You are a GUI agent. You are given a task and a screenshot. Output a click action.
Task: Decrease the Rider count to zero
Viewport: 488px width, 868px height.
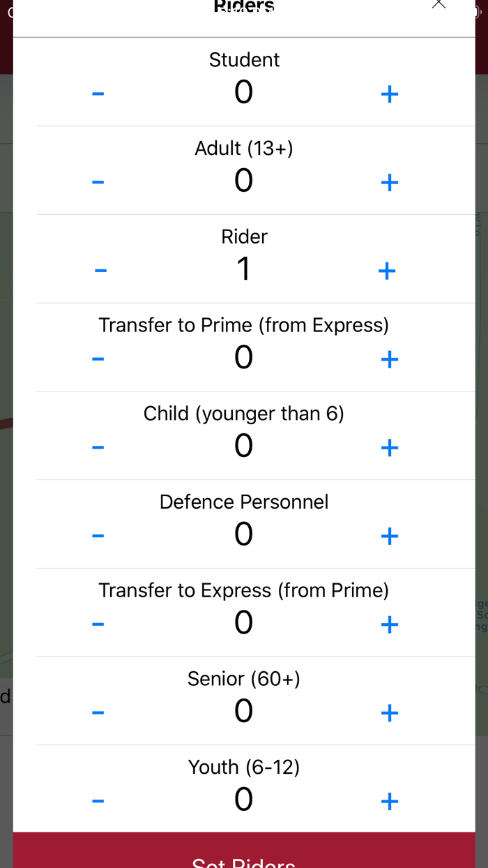pos(100,270)
